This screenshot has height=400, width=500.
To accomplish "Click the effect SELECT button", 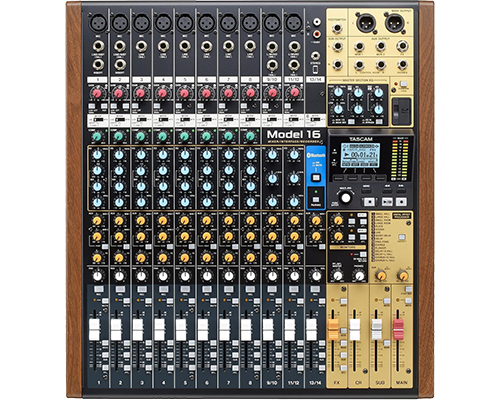I will pos(402,237).
